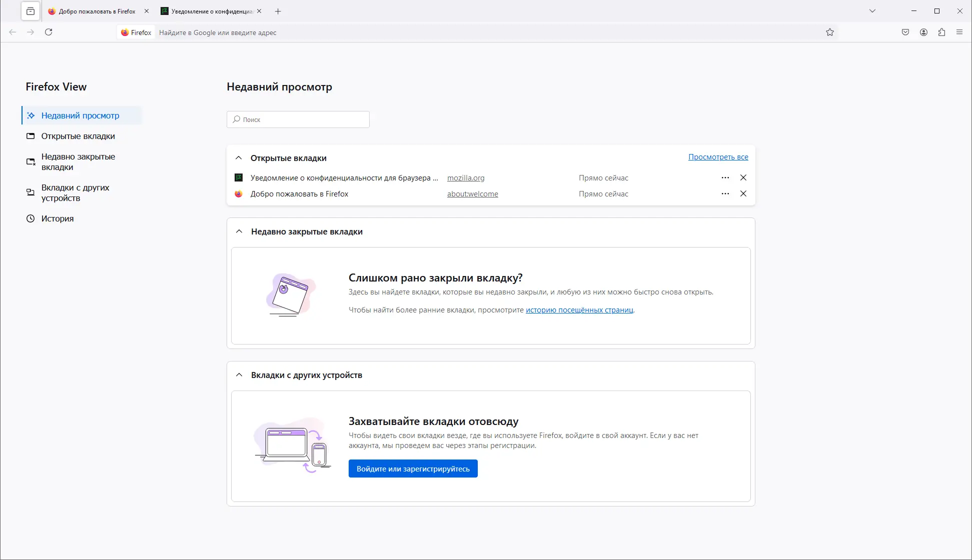Switch to the 'Уведомление о конфиденциальности' tab

pyautogui.click(x=210, y=11)
